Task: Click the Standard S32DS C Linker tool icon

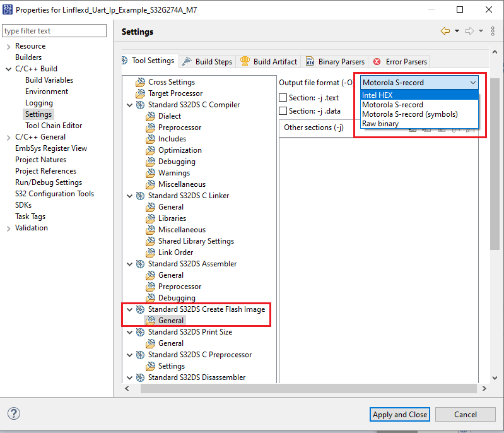Action: click(140, 196)
